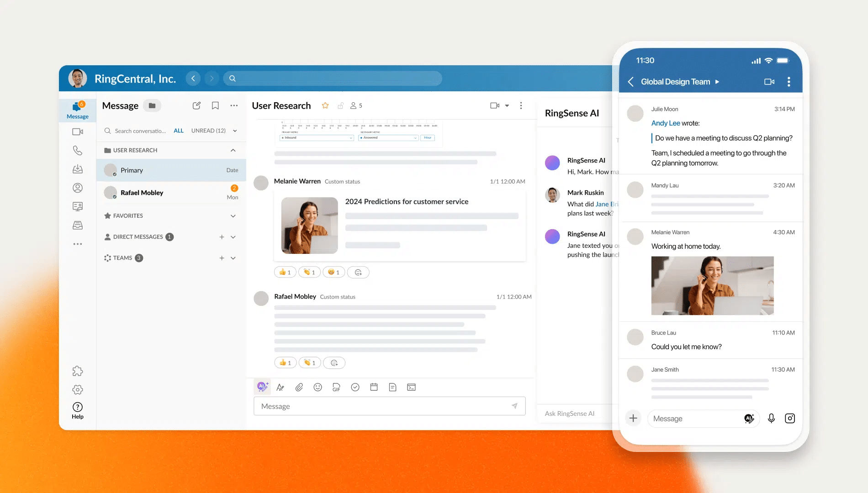Image resolution: width=868 pixels, height=493 pixels.
Task: Create a task with the checkmark icon
Action: [355, 387]
